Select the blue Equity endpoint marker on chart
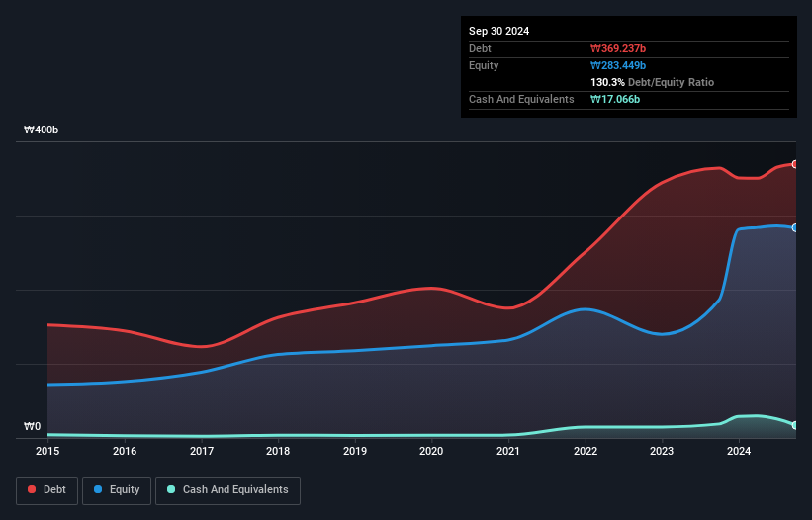 (x=795, y=227)
